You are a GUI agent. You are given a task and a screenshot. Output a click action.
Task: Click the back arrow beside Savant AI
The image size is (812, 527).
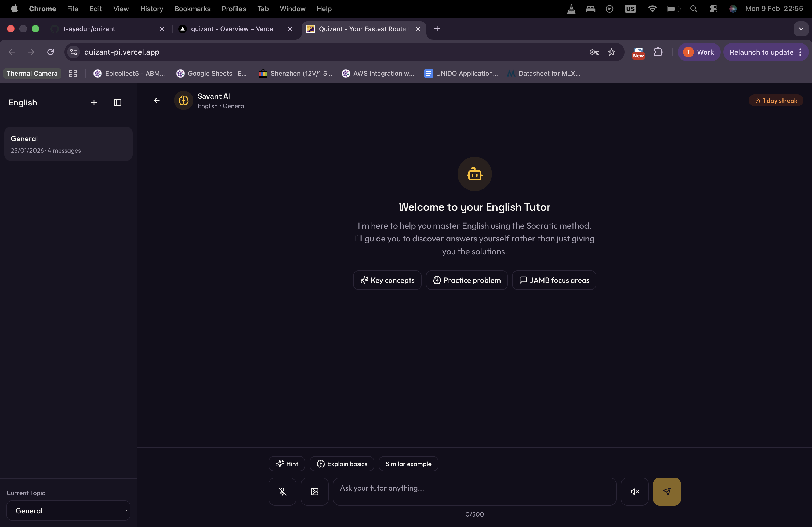pyautogui.click(x=157, y=100)
